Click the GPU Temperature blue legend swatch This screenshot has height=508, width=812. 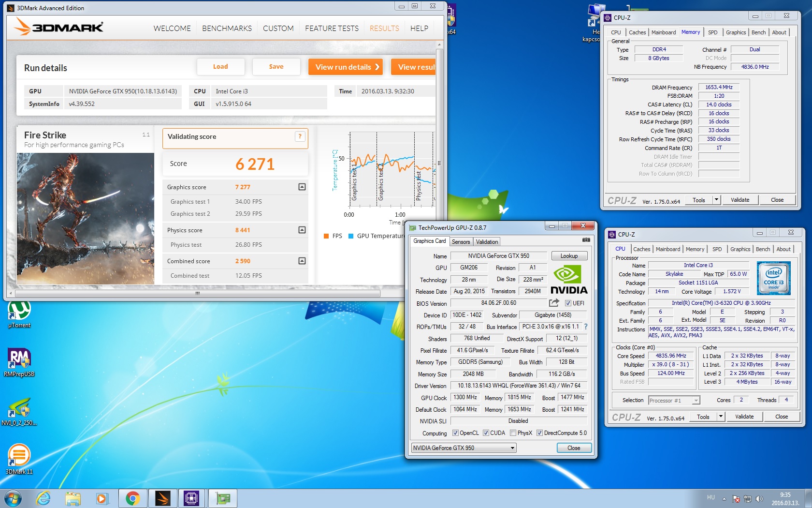tap(351, 236)
